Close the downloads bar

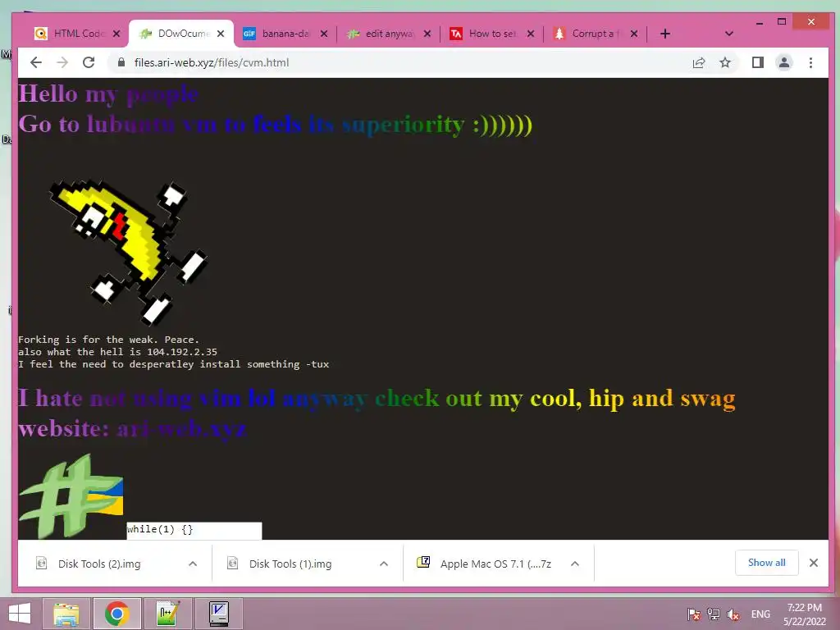point(813,563)
